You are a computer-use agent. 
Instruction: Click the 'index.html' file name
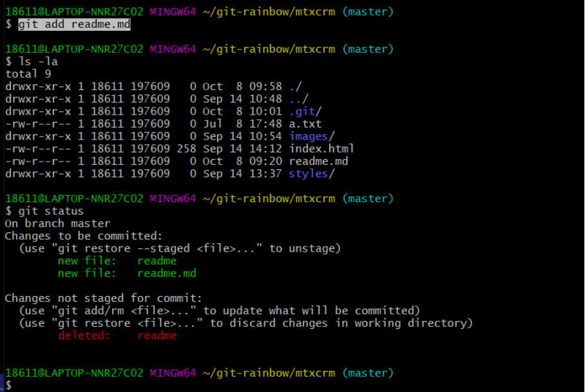[321, 149]
